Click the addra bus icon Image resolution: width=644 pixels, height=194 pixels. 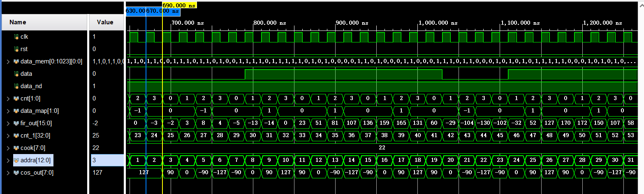point(16,160)
